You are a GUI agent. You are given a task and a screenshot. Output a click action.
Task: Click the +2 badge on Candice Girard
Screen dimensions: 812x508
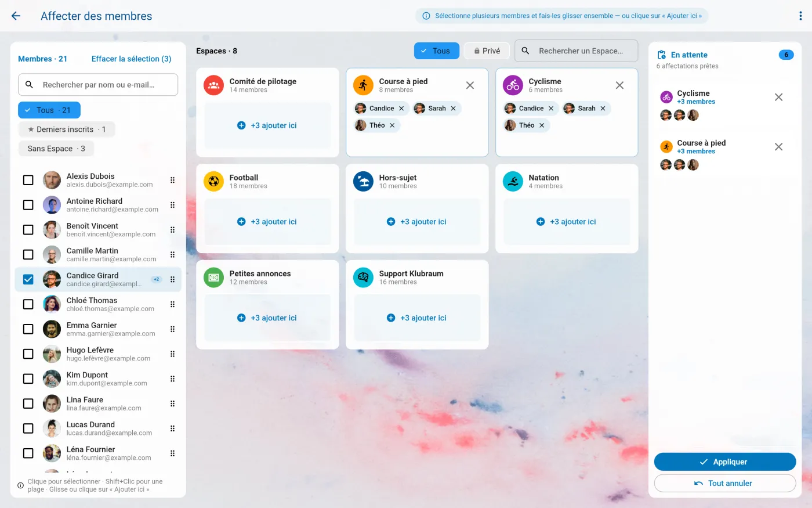click(157, 279)
